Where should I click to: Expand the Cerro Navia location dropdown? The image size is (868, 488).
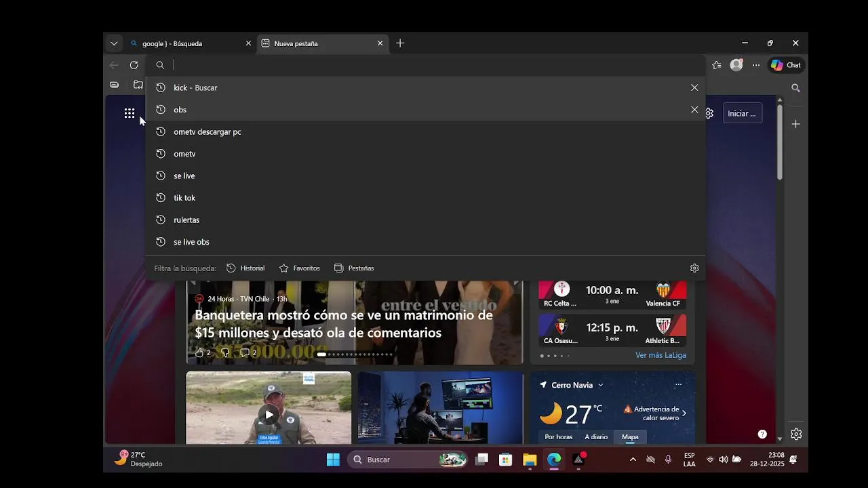(x=601, y=385)
